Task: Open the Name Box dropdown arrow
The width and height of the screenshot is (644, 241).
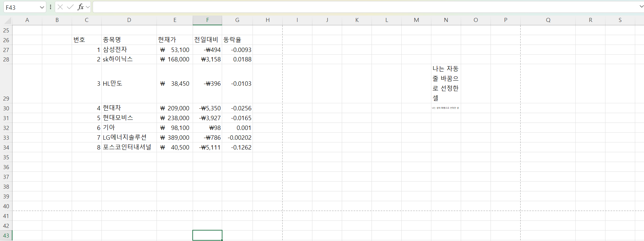Action: [x=42, y=7]
